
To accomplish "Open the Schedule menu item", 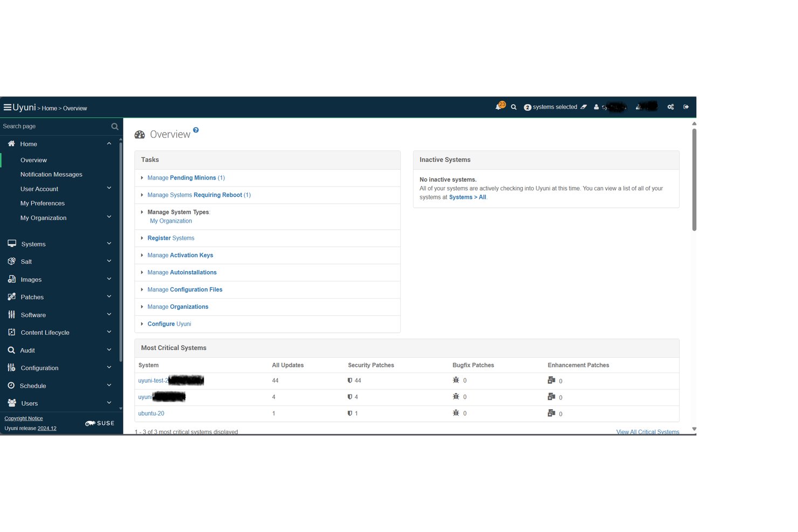I will pos(33,386).
